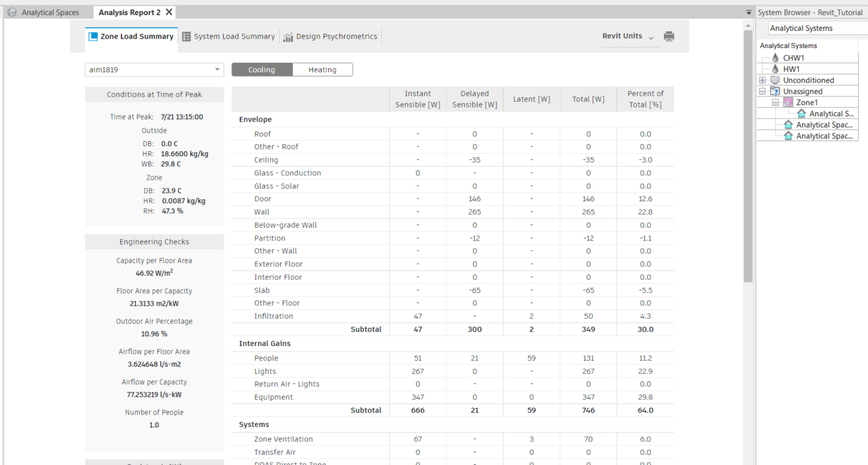The width and height of the screenshot is (868, 465).
Task: Switch the report to Heating loads
Action: [322, 70]
